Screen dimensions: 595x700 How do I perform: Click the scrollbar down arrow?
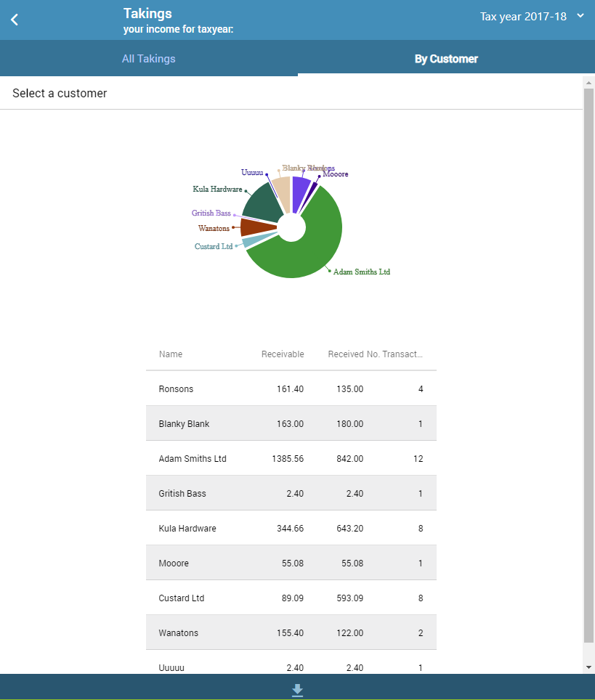[x=588, y=667]
